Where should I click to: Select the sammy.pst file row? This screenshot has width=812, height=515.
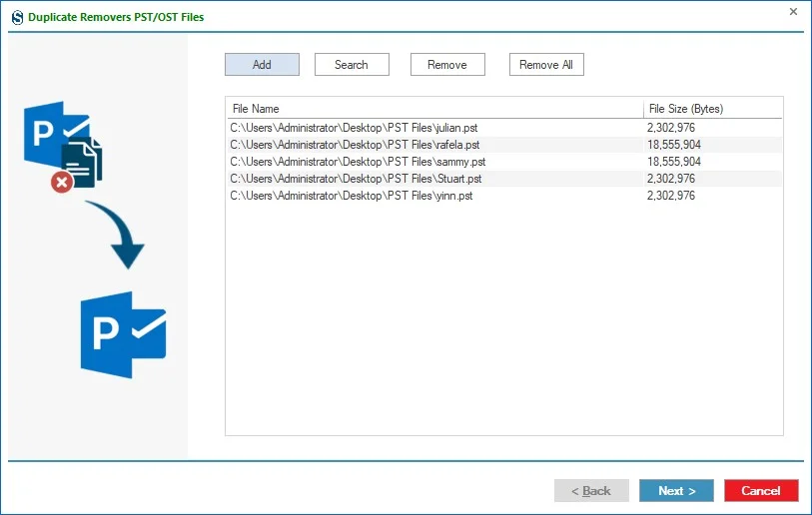coord(504,162)
